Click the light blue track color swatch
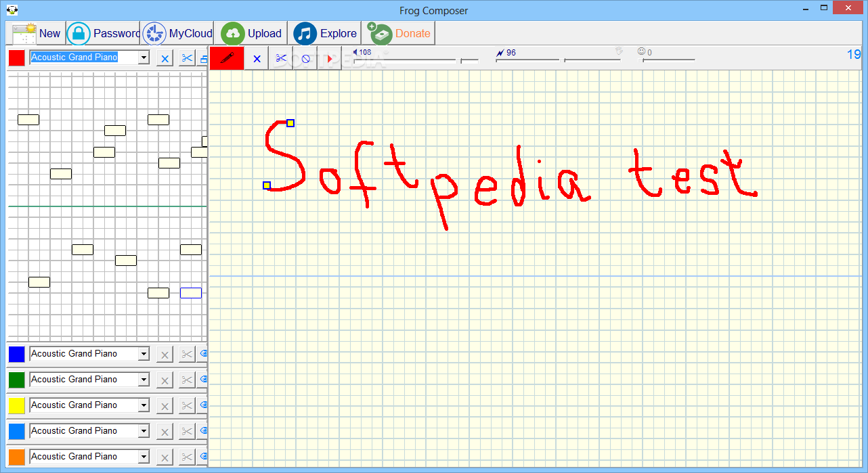 point(17,432)
